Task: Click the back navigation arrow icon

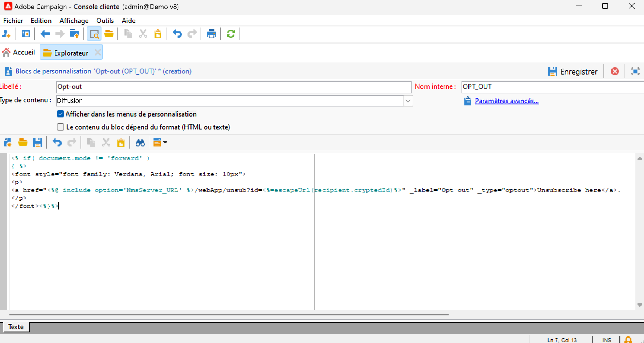Action: (45, 34)
